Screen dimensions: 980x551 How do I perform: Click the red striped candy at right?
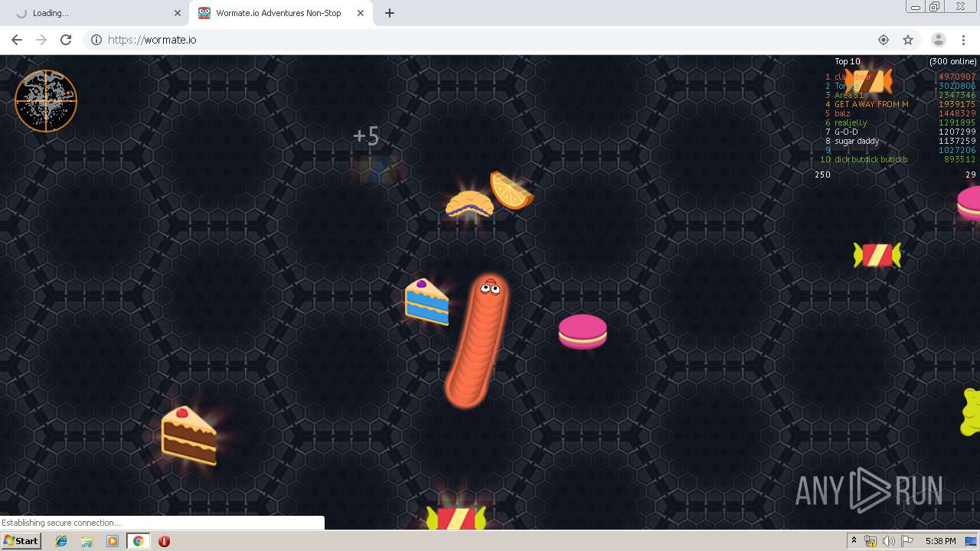point(877,255)
